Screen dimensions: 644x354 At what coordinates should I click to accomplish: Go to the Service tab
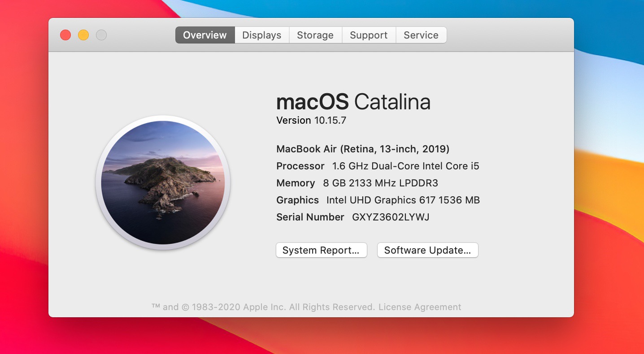tap(421, 35)
